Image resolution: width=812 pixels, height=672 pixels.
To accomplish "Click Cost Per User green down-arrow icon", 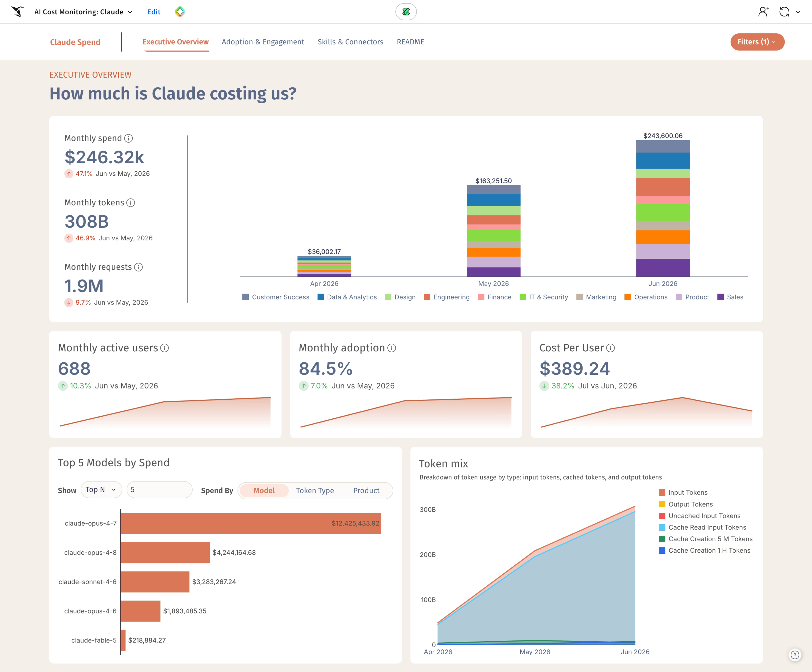I will (x=544, y=386).
